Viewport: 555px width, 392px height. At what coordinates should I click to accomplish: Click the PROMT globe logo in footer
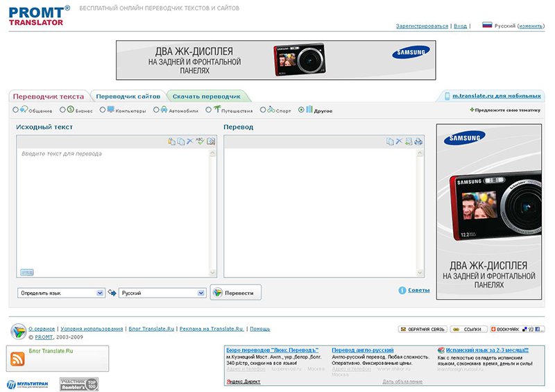(x=19, y=332)
